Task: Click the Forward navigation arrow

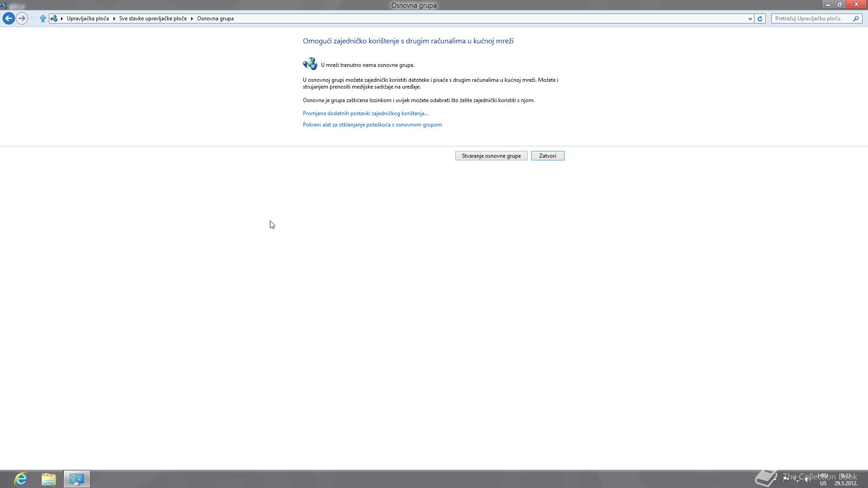Action: [22, 19]
